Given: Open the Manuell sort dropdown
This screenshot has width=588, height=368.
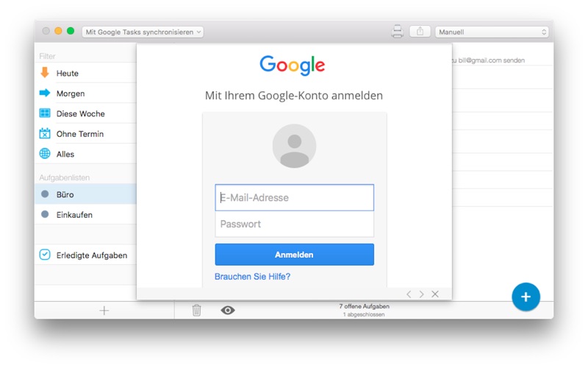Looking at the screenshot, I should 492,32.
